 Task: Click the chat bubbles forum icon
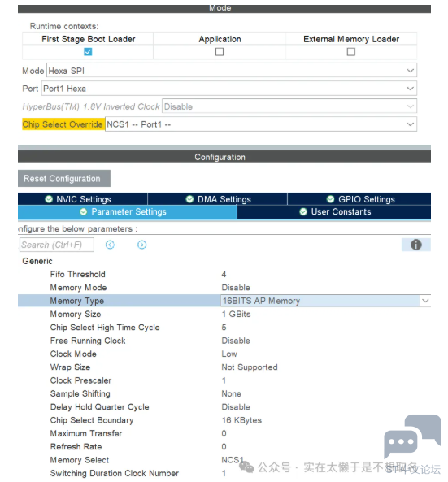point(413,436)
